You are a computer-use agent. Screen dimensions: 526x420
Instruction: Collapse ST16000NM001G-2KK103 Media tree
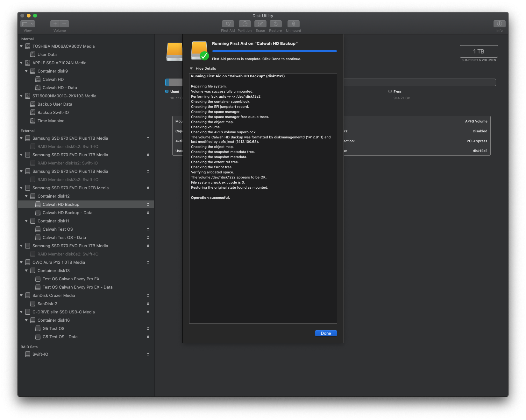21,96
